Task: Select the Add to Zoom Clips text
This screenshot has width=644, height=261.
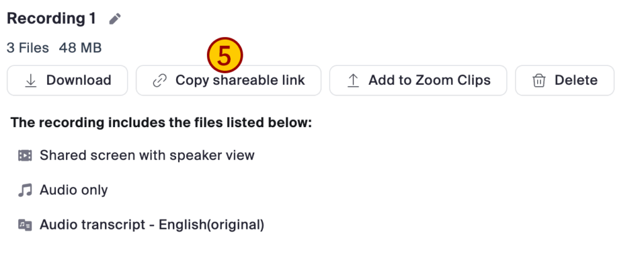Action: click(x=429, y=81)
